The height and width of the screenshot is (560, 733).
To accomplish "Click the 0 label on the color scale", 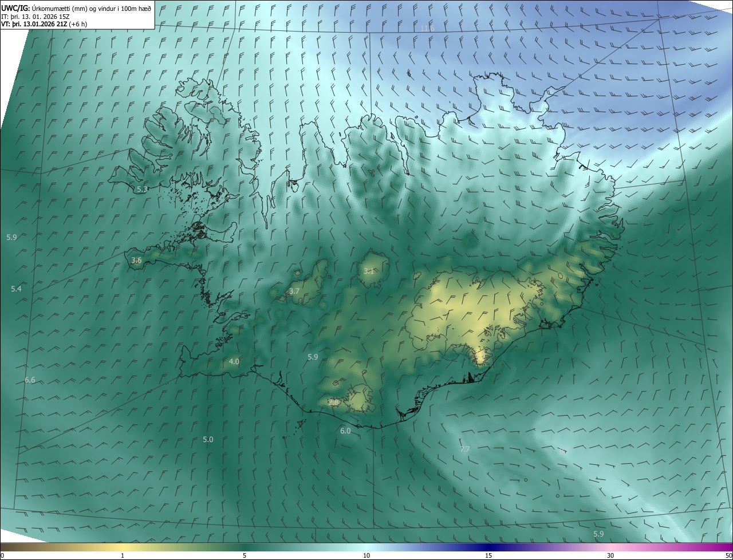I will (x=2, y=555).
